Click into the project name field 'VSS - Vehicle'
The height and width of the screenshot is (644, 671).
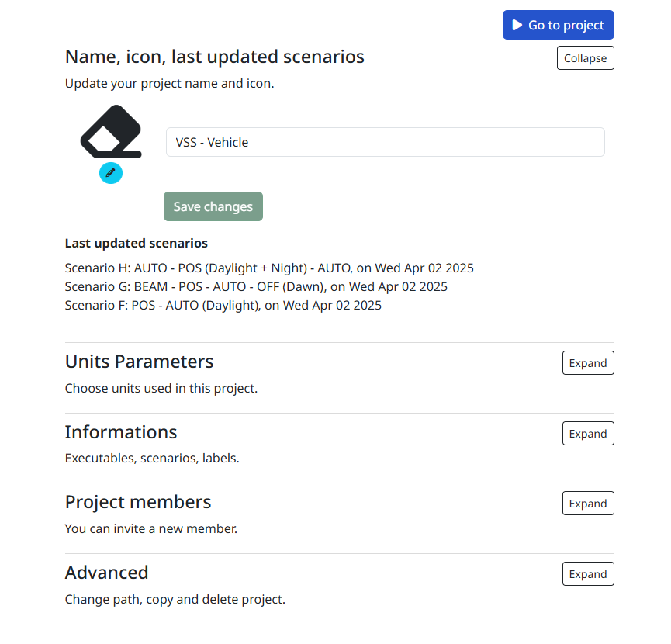[x=385, y=142]
